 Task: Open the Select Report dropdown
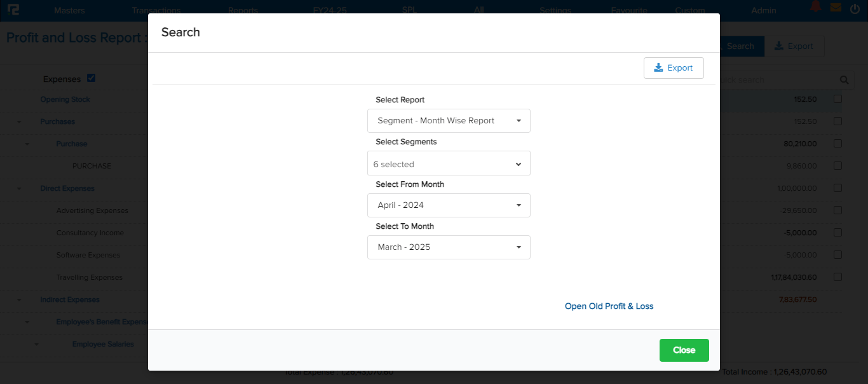point(449,121)
